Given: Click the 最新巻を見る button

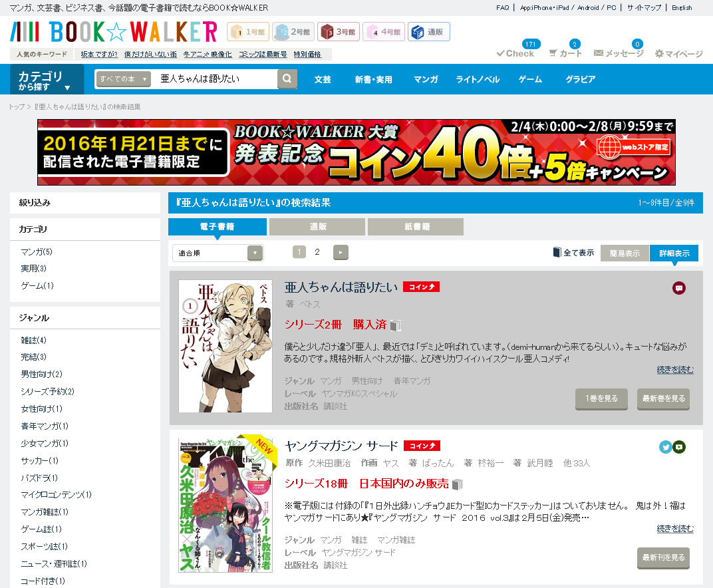Looking at the screenshot, I should 663,398.
